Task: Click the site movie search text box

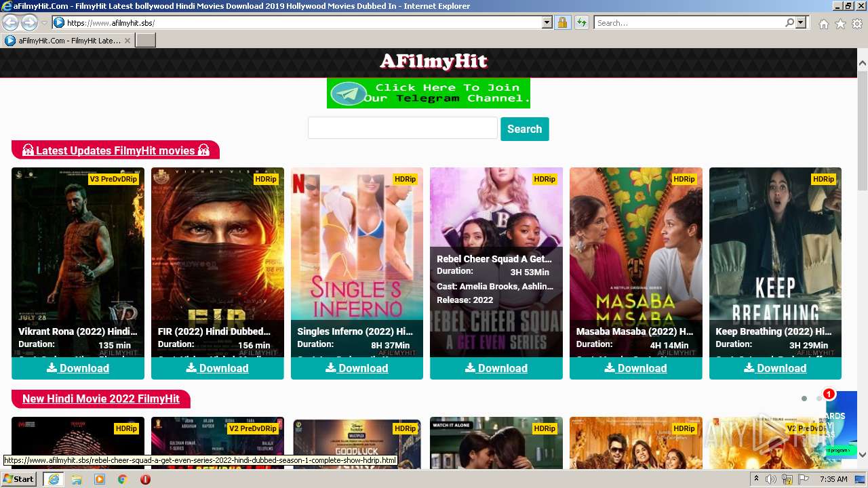Action: pos(403,128)
